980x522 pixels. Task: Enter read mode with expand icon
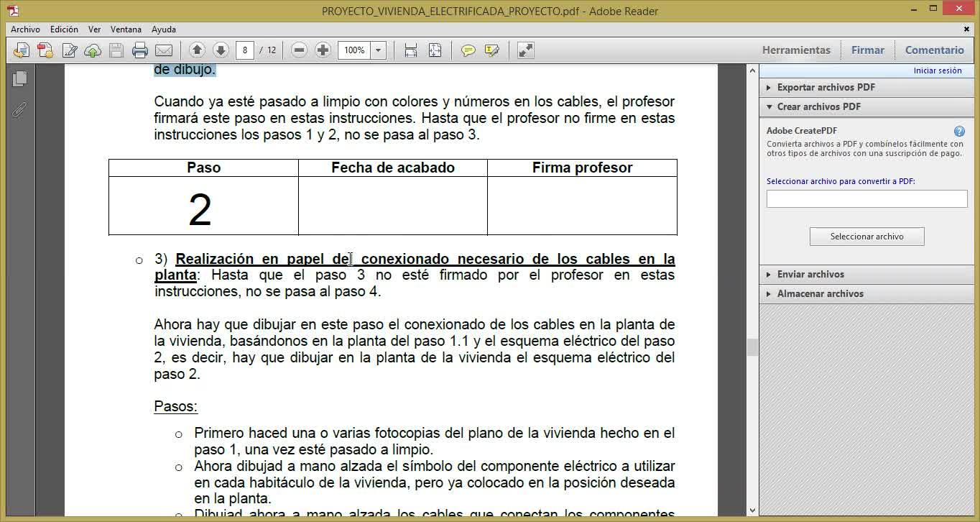[526, 50]
